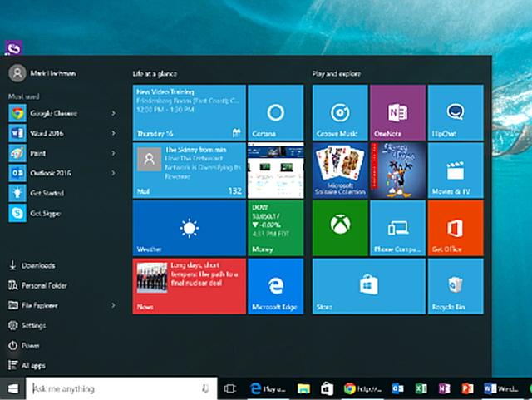Image resolution: width=532 pixels, height=400 pixels.
Task: Click the Play and explore group title
Action: coord(336,74)
